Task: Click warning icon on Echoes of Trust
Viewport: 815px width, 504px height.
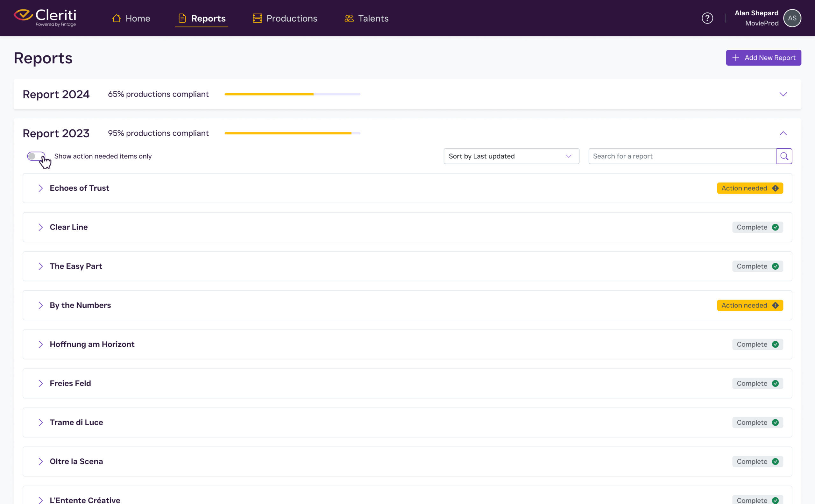Action: point(775,188)
